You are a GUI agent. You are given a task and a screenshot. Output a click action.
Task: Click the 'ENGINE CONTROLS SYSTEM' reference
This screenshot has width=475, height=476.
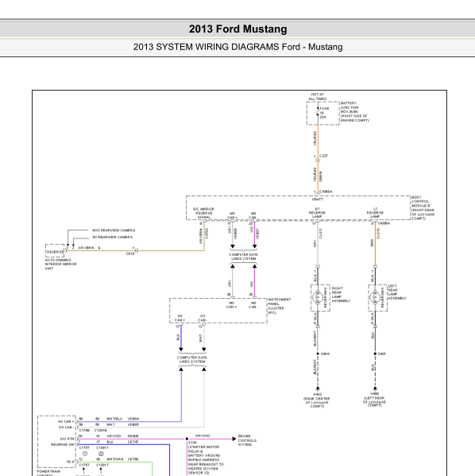coord(247,440)
